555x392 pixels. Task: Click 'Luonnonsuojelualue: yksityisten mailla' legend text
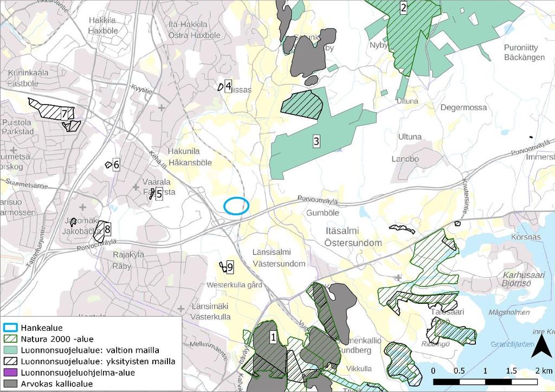[98, 361]
